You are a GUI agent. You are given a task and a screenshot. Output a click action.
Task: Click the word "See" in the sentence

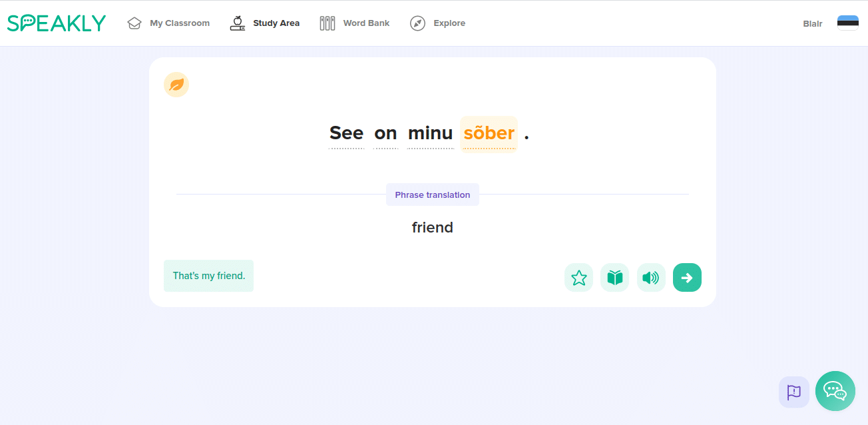coord(346,133)
